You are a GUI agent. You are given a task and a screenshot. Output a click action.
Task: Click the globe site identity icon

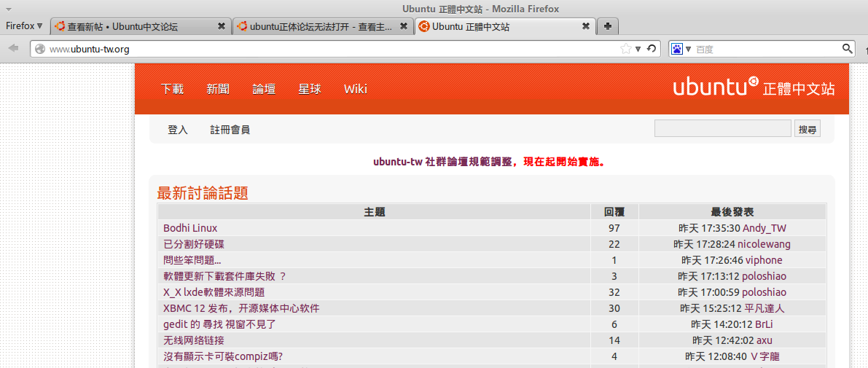coord(40,50)
